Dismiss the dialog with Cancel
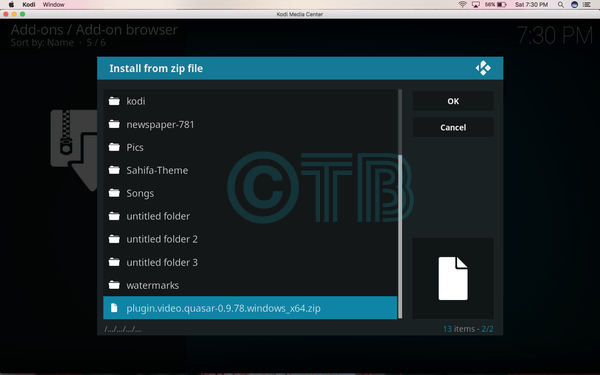600x375 pixels. click(x=453, y=127)
